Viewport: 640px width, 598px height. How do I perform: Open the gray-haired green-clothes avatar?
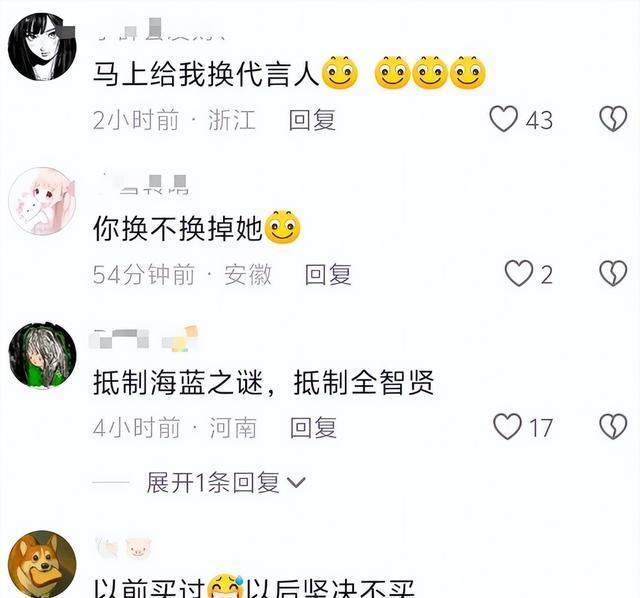coord(42,354)
